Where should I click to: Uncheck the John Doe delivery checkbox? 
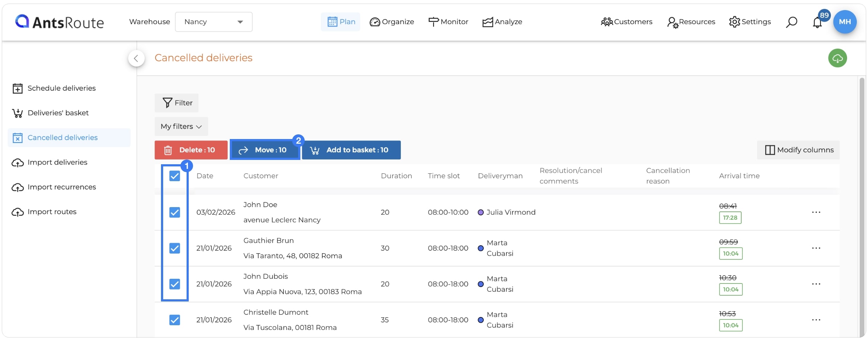coord(175,212)
